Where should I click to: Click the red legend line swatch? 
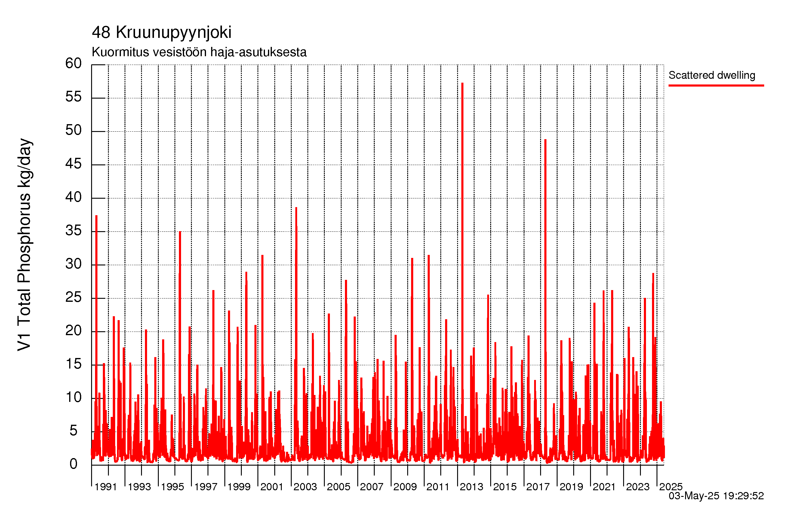pos(716,86)
